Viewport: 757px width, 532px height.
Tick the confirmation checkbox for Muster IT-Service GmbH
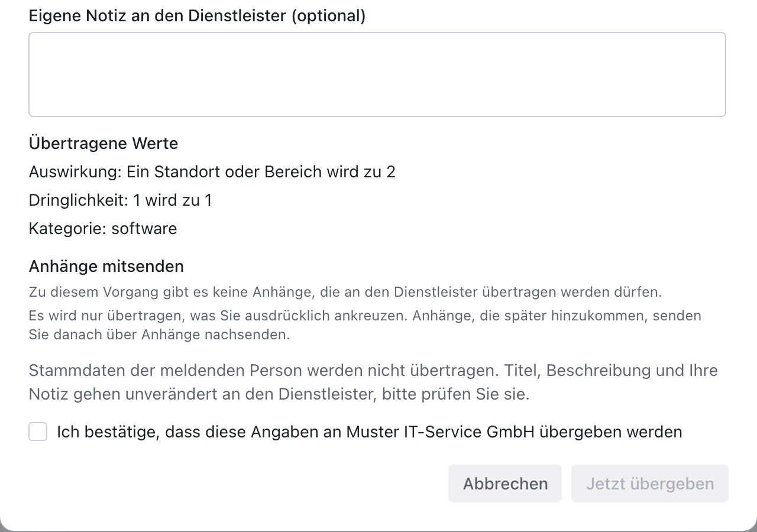click(x=38, y=432)
